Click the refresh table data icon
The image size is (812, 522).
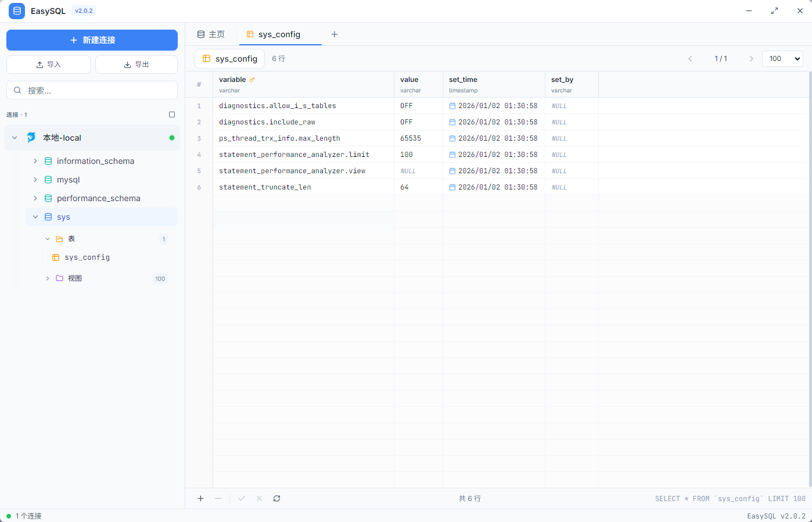pos(276,499)
